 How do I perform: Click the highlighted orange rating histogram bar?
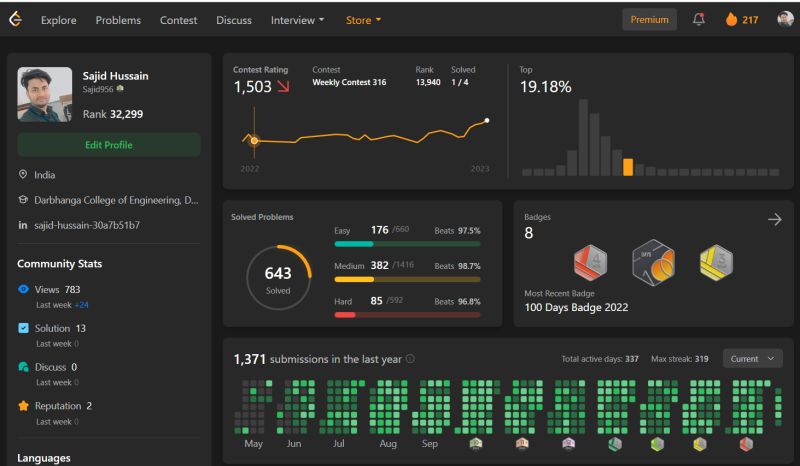point(628,167)
